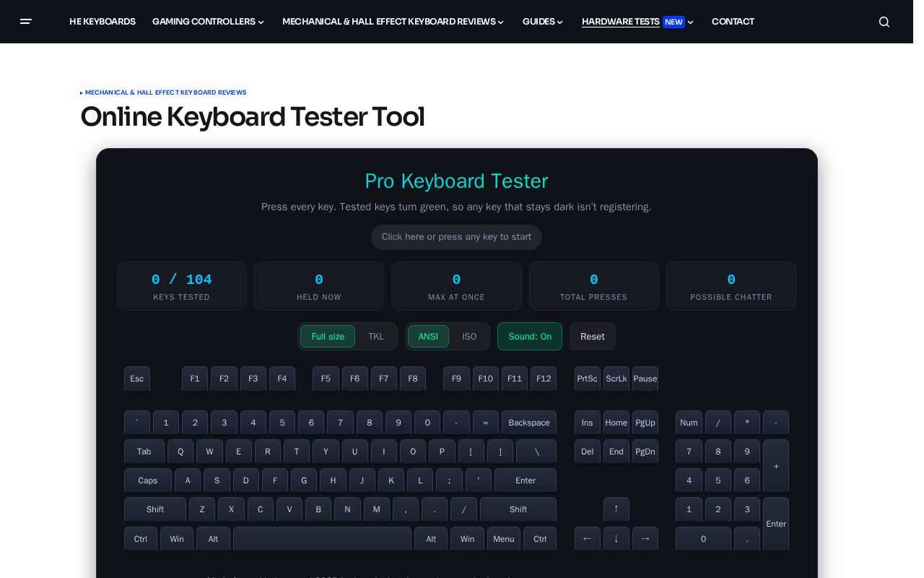Open HE Keyboards menu item

point(103,22)
